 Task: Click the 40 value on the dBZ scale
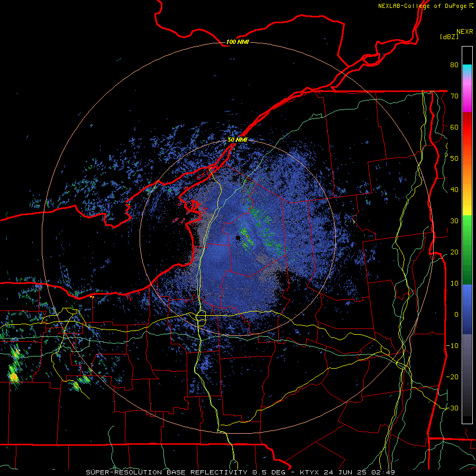454,190
